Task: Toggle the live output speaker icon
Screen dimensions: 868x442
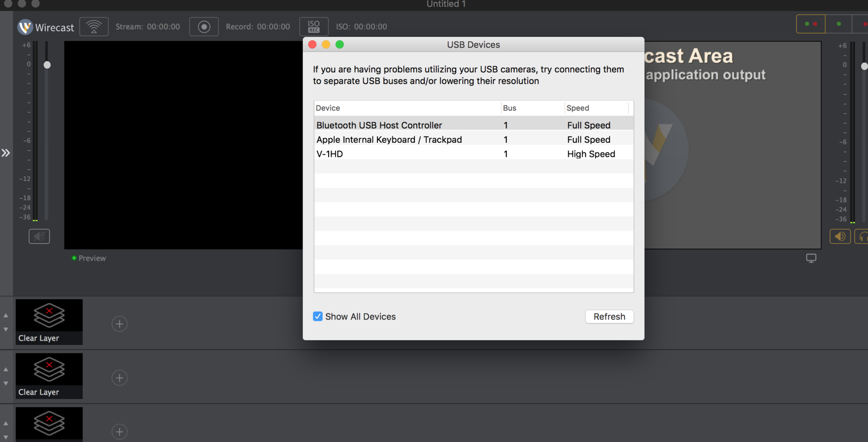Action: click(840, 236)
